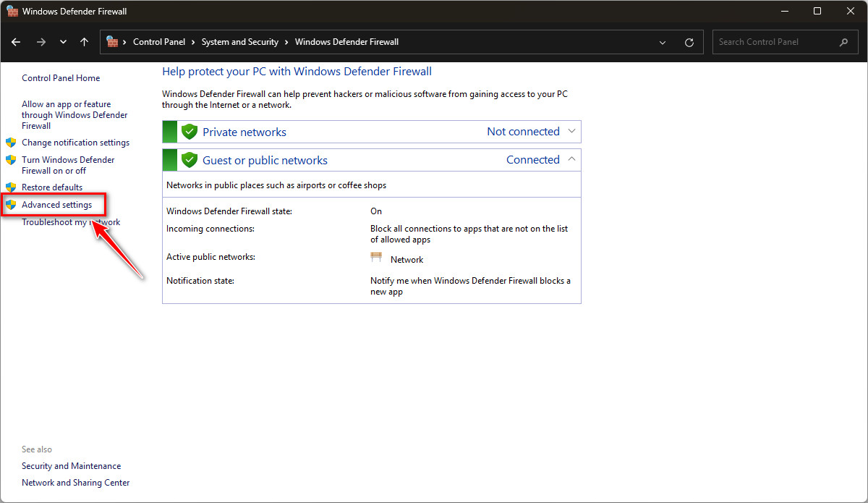Click the Active public networks label
Viewport: 868px width, 503px height.
click(x=210, y=257)
